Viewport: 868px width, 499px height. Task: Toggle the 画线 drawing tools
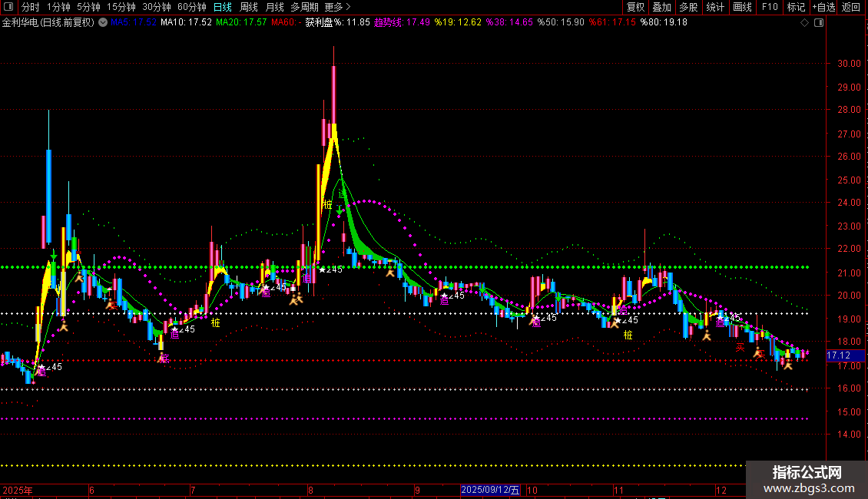pos(742,7)
